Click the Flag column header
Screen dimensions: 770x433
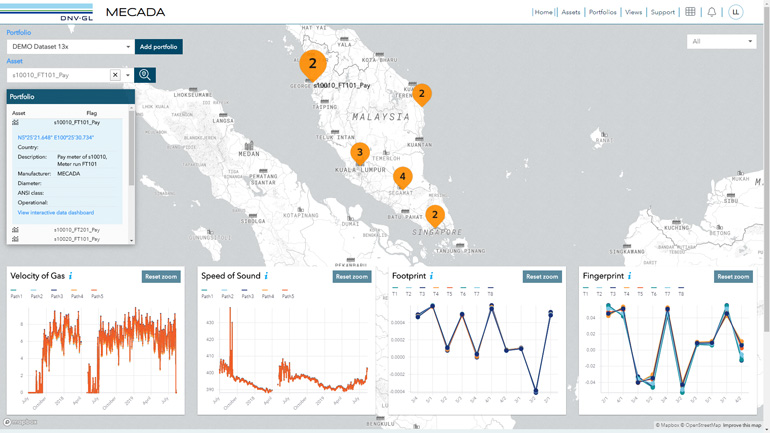(92, 113)
